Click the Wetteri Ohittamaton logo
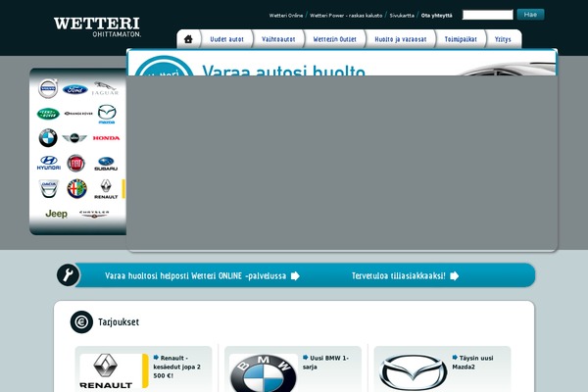 (97, 26)
